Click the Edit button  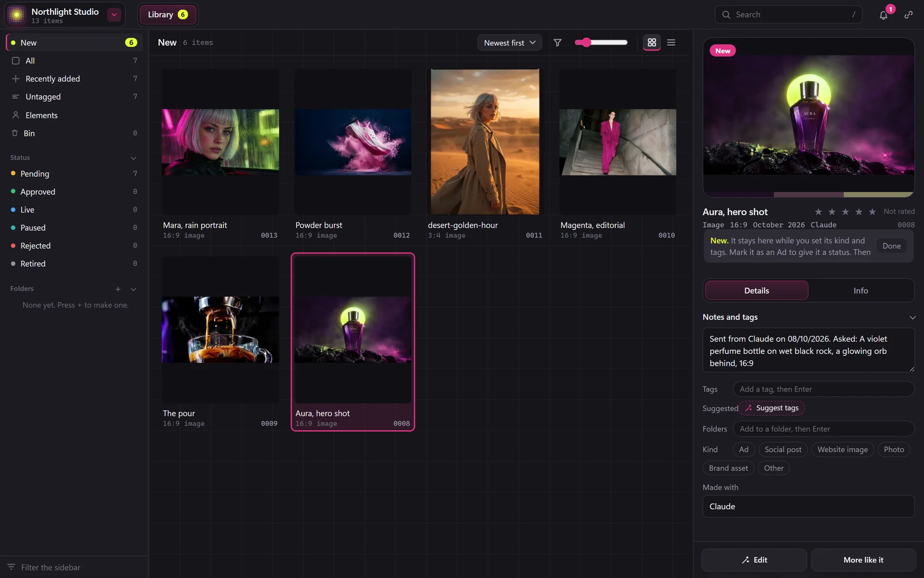[754, 560]
